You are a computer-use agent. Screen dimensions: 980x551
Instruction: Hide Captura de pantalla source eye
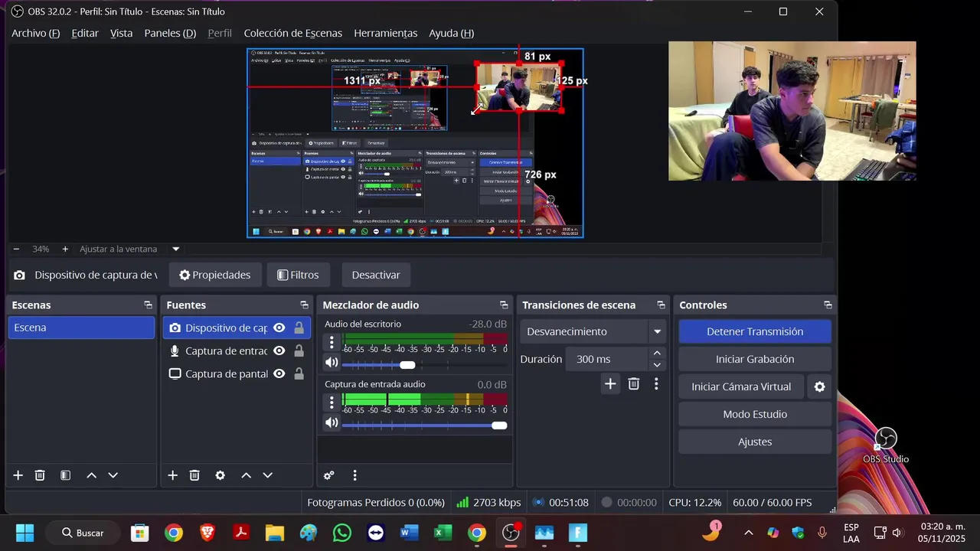point(279,373)
